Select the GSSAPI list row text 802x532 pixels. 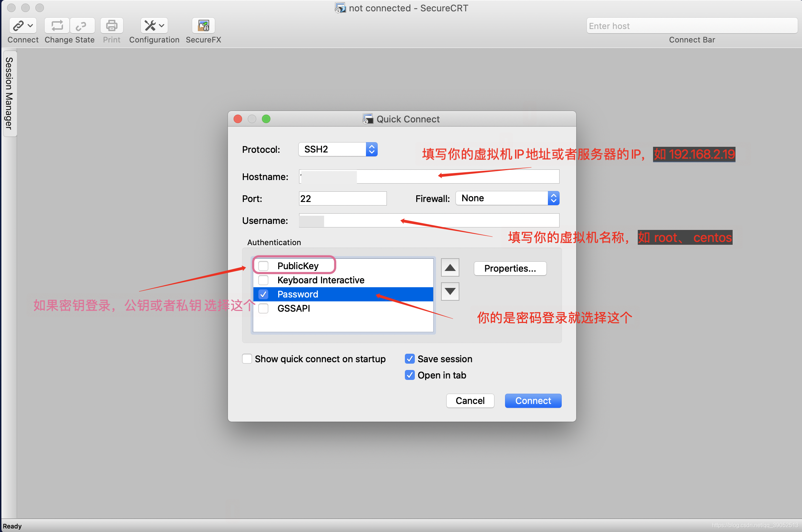pos(294,308)
